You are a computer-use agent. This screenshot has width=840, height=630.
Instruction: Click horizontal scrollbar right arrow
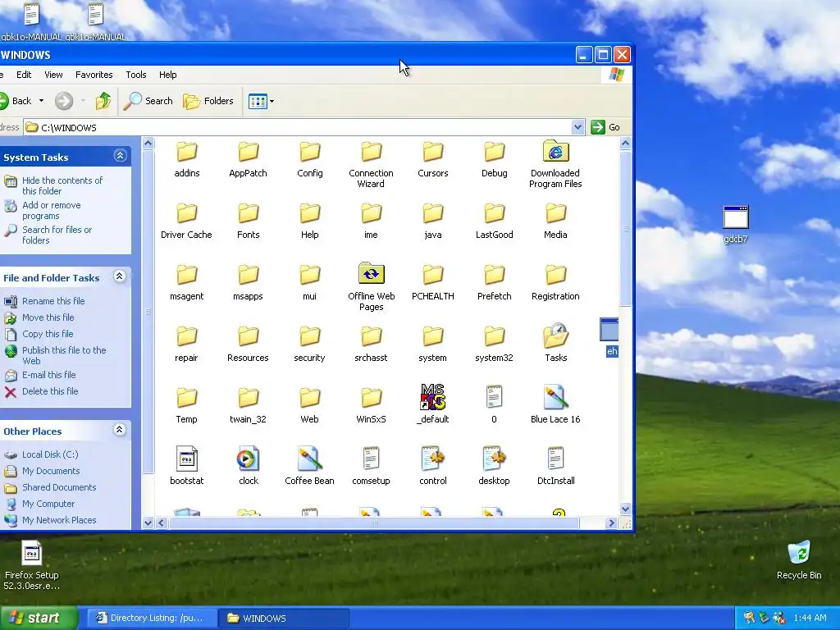[x=611, y=523]
